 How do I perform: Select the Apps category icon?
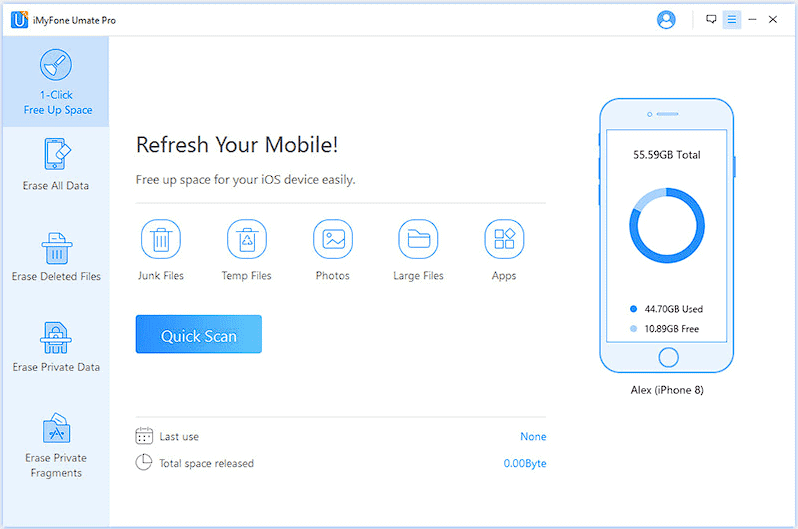tap(504, 239)
